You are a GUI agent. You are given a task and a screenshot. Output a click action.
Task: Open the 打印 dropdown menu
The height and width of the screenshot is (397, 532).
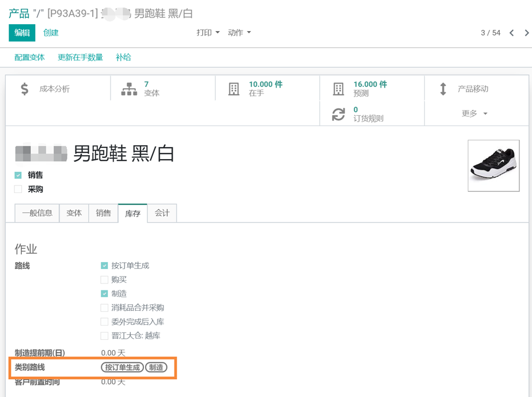point(208,33)
